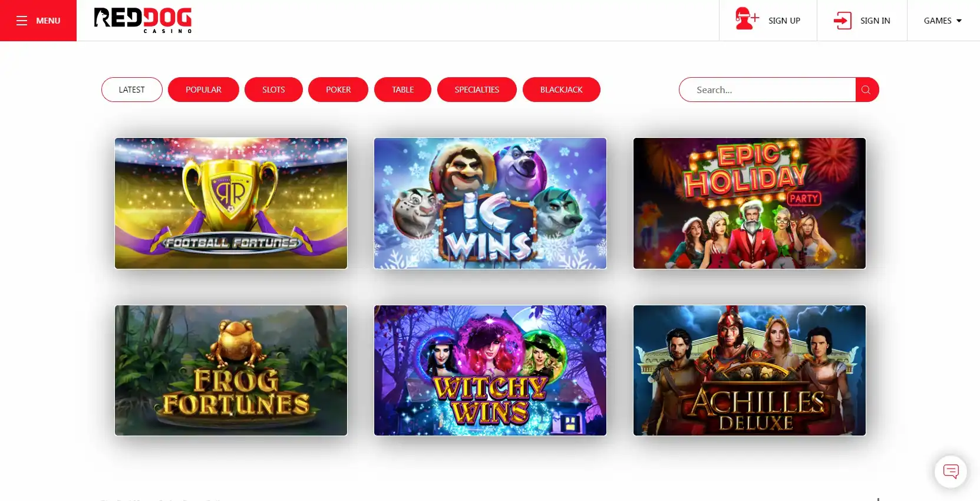Open the live chat bubble icon
This screenshot has width=980, height=501.
951,471
